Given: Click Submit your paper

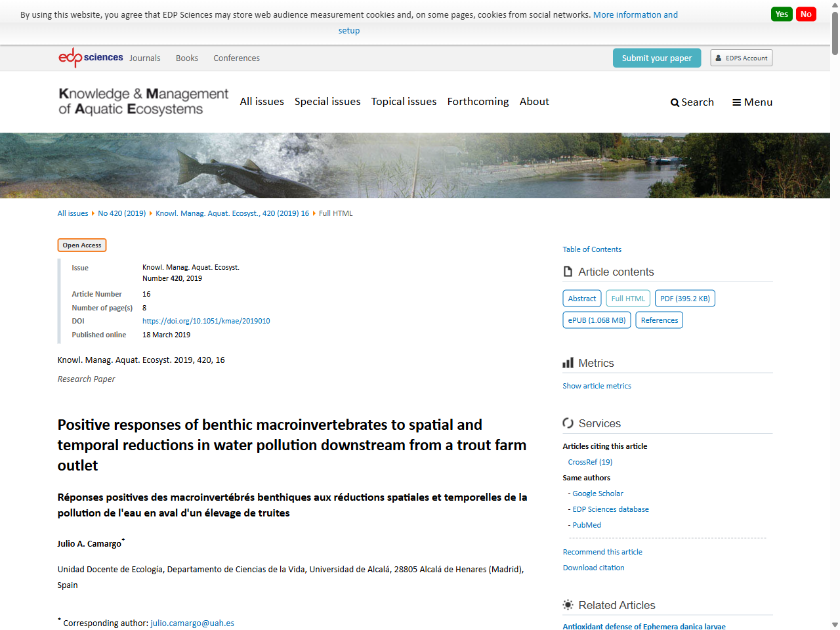Looking at the screenshot, I should click(656, 58).
